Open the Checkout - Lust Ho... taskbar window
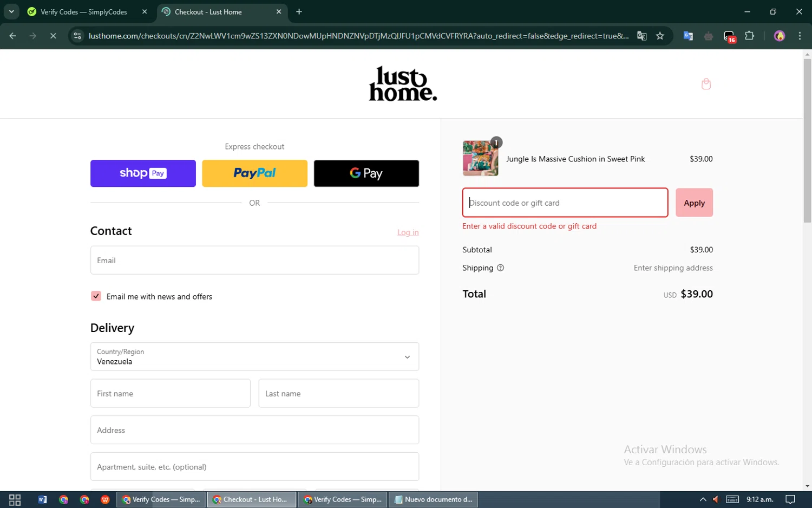The width and height of the screenshot is (812, 508). (x=252, y=499)
